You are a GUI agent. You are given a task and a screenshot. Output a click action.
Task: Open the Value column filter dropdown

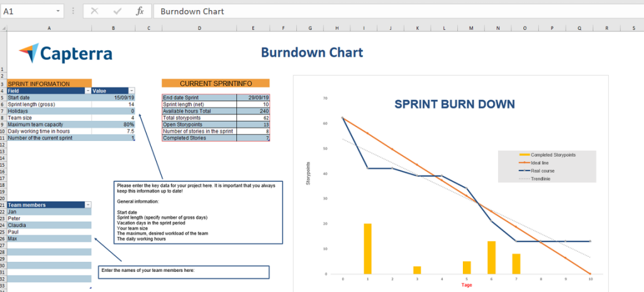coord(131,91)
